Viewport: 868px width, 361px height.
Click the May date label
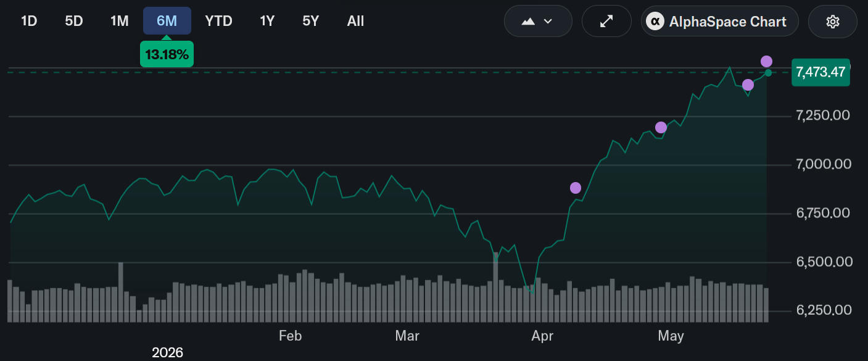671,336
